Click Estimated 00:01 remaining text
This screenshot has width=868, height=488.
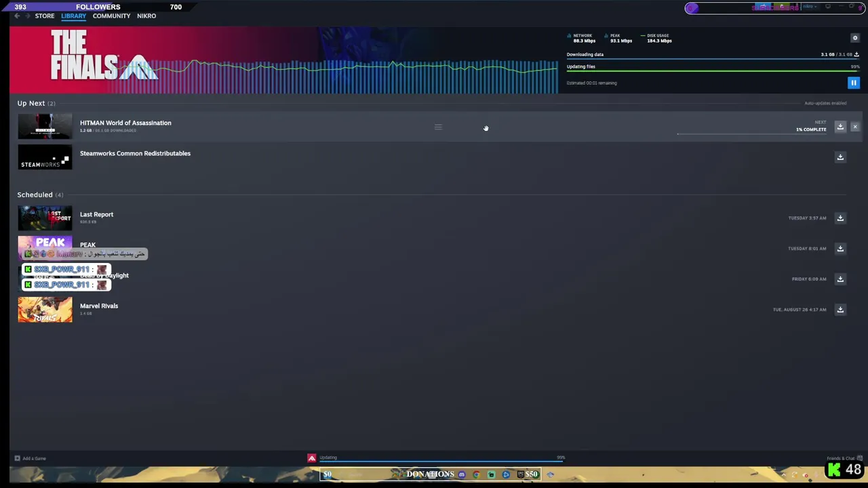click(592, 83)
